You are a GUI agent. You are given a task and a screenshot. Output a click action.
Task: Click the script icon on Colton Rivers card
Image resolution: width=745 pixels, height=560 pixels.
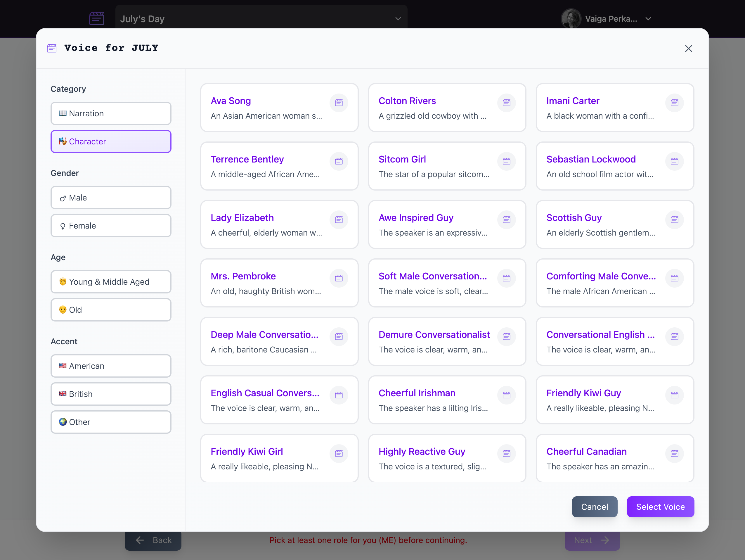(506, 103)
